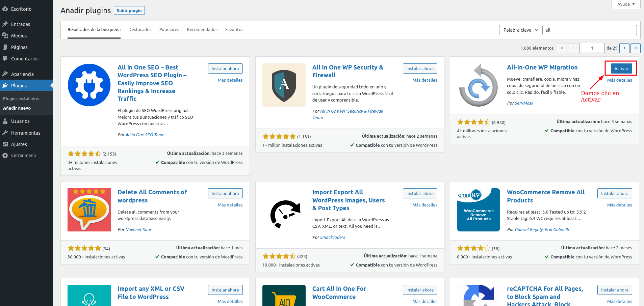Open Plugins instalados submenu item
The height and width of the screenshot is (306, 644).
click(x=21, y=99)
